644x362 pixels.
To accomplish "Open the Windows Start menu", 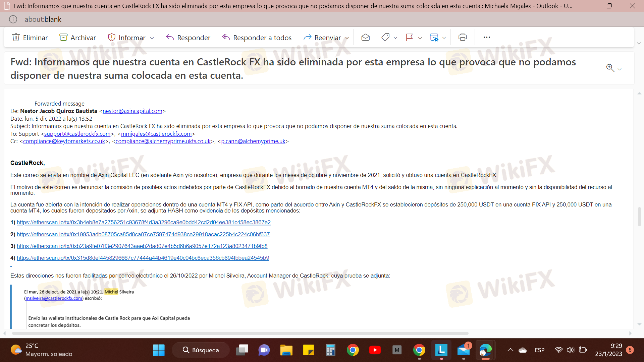I will (x=159, y=350).
